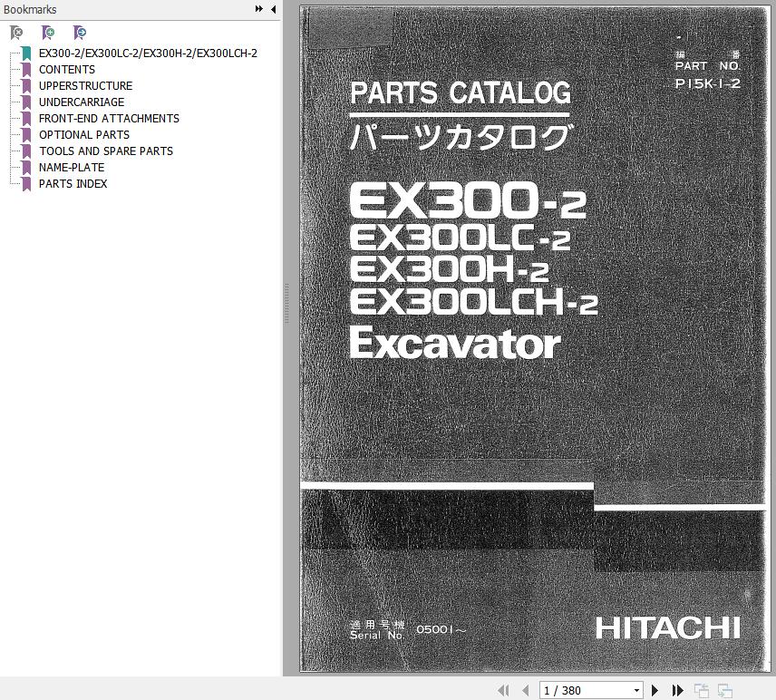The width and height of the screenshot is (776, 700).
Task: Click the go-to-bookmark arrow icon
Action: point(80,33)
